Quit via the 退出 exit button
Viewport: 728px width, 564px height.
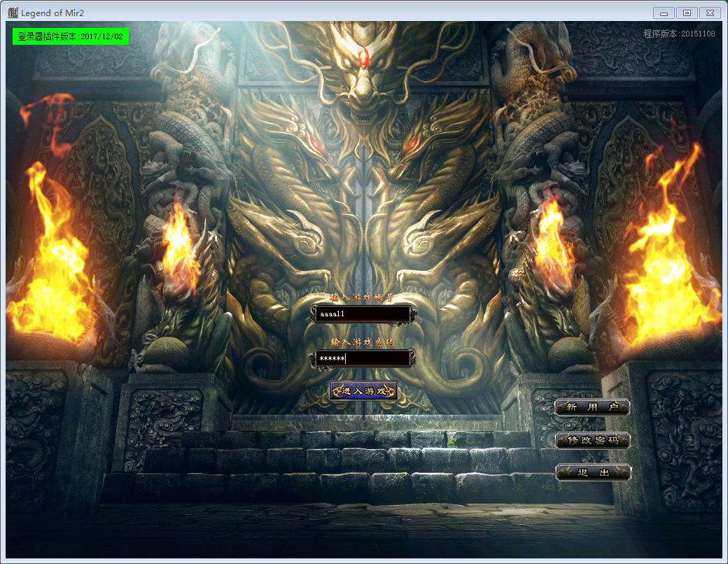pos(592,472)
